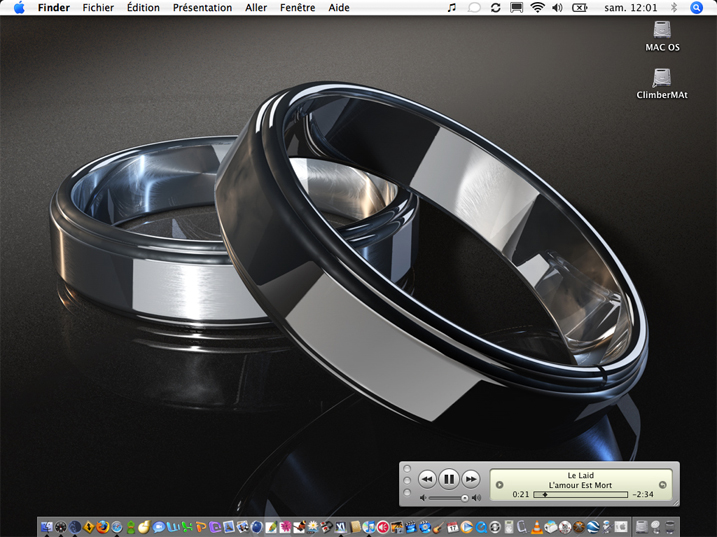This screenshot has width=717, height=537.
Task: Go back to the previous iTunes track
Action: [x=427, y=479]
